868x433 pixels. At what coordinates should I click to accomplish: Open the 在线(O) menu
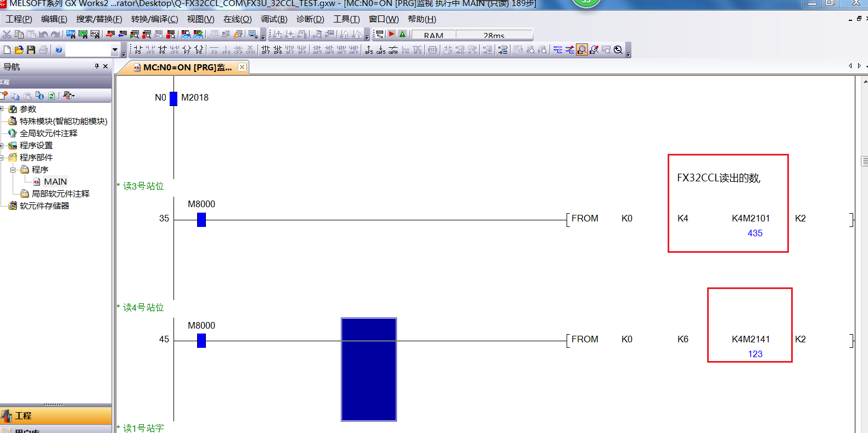[237, 19]
